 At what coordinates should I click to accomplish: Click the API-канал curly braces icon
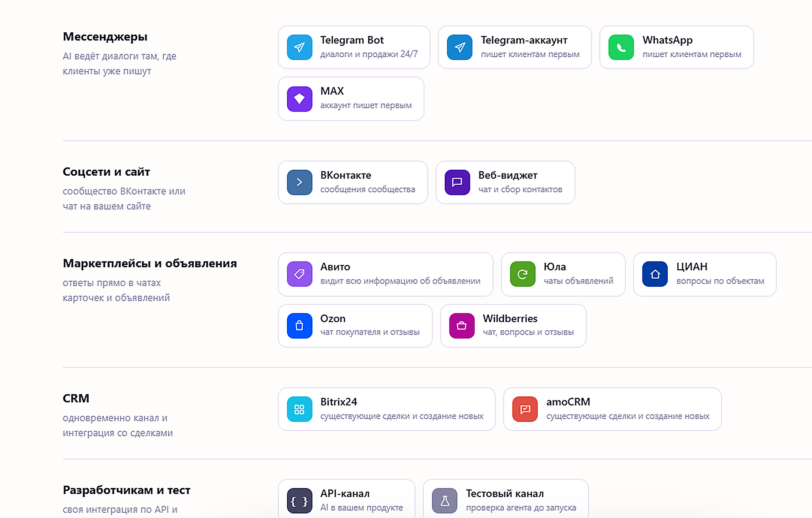pyautogui.click(x=299, y=501)
